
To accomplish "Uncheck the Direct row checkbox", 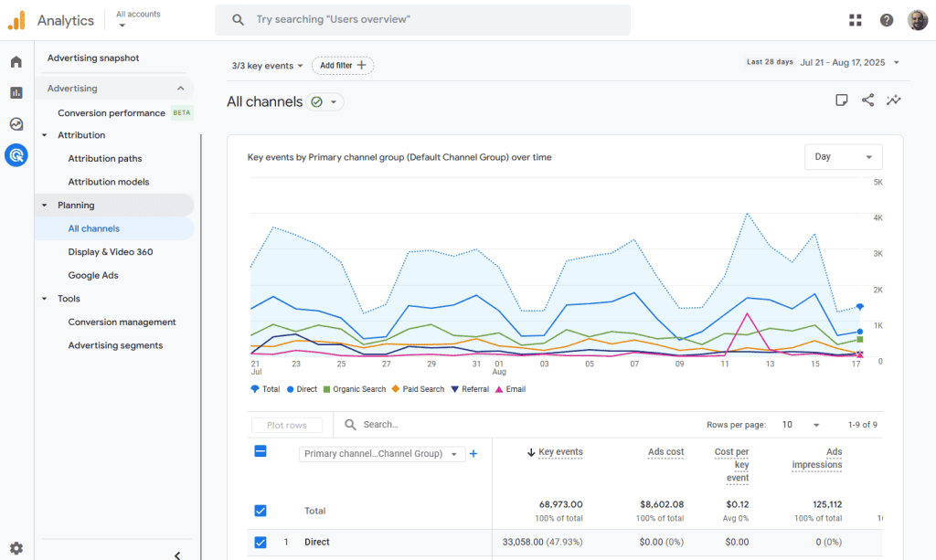I will click(x=261, y=542).
